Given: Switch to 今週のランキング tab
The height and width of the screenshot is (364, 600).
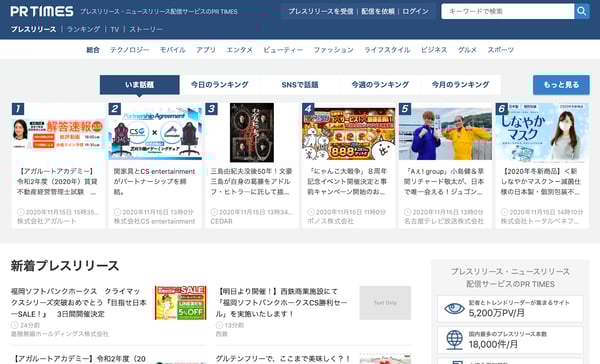Looking at the screenshot, I should pos(380,85).
